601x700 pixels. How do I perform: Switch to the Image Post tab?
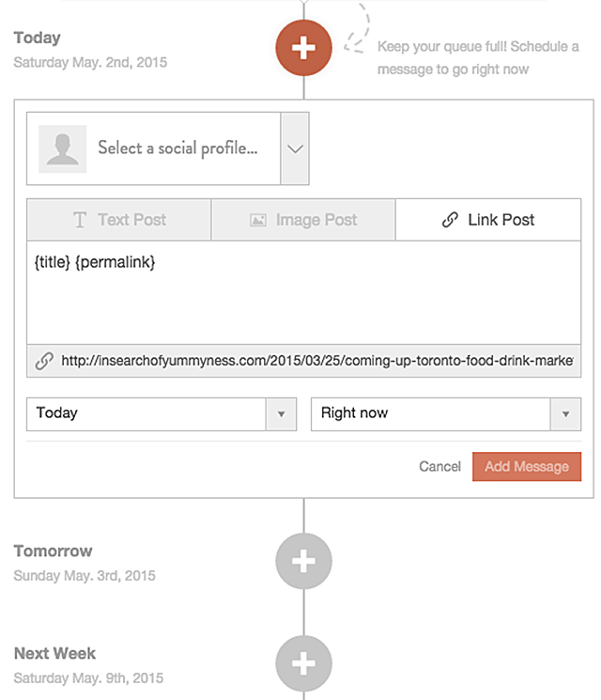(303, 220)
